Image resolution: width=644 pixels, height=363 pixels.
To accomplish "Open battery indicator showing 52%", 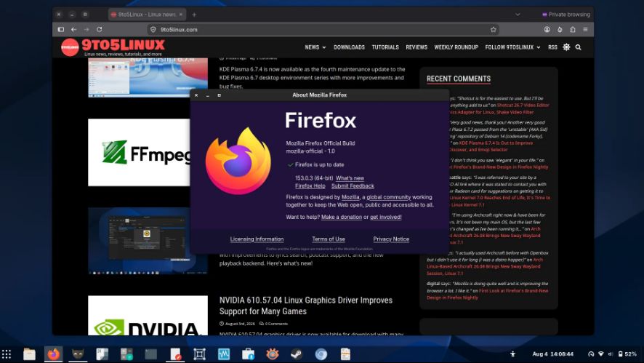I will (627, 354).
